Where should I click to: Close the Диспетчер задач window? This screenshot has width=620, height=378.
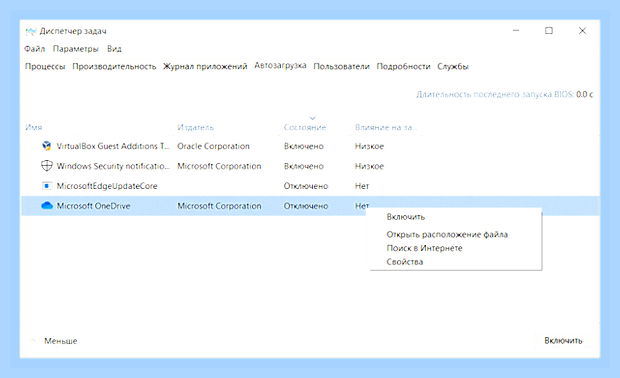pyautogui.click(x=582, y=30)
